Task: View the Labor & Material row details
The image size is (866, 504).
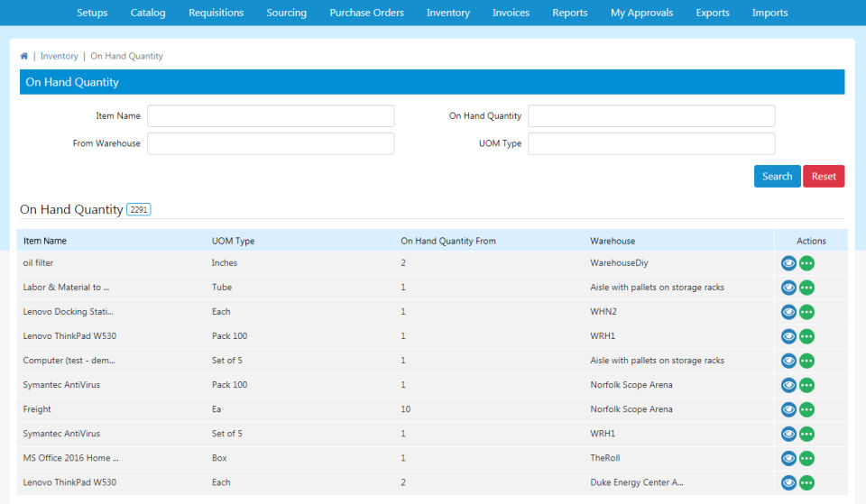Action: point(788,288)
